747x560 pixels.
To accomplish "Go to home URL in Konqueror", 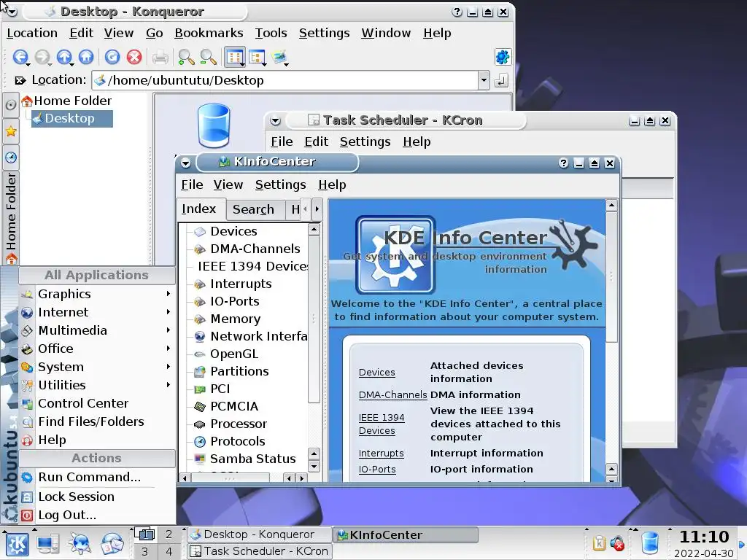I will [x=86, y=57].
